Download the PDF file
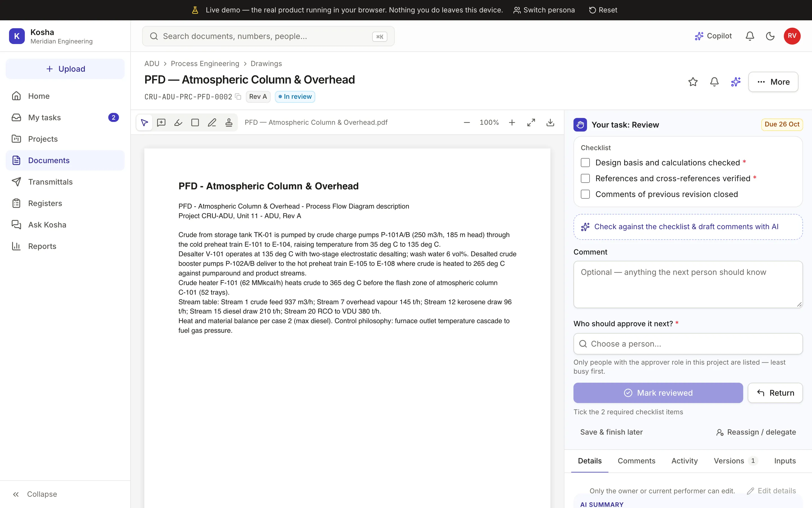Viewport: 812px width, 508px height. pos(550,123)
